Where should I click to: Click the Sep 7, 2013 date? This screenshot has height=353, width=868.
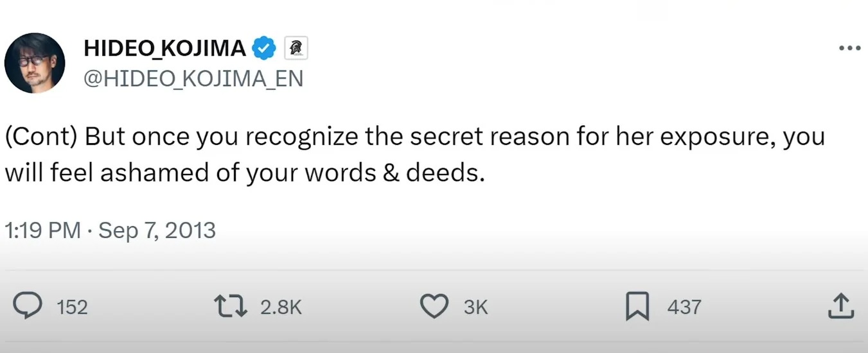pos(157,230)
